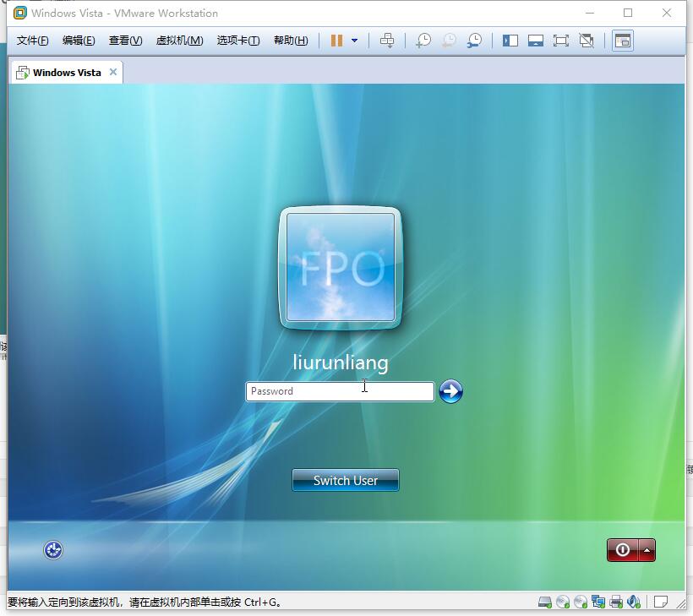Maximize the VMware Workstation window
Image resolution: width=693 pixels, height=616 pixels.
[x=628, y=13]
